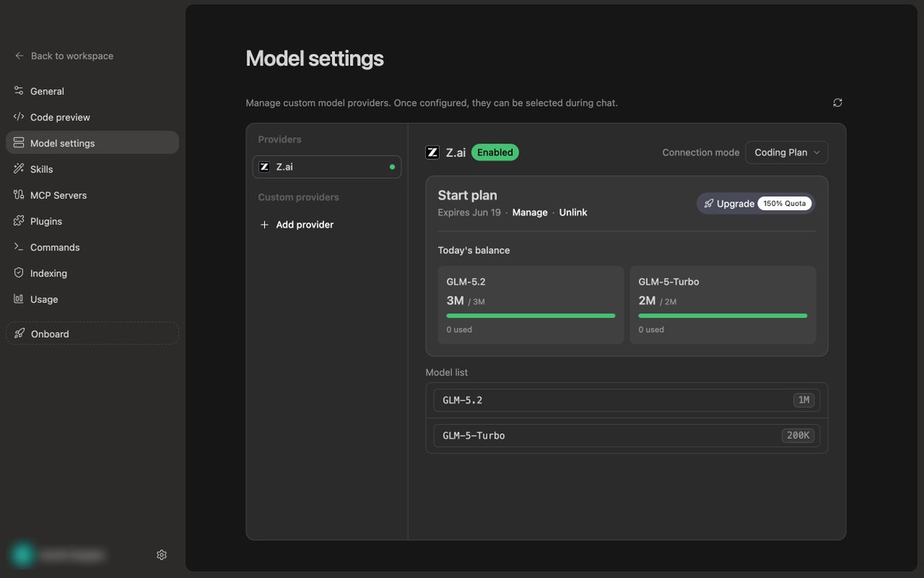Click the Plugins puzzle piece icon
The width and height of the screenshot is (924, 578).
(x=18, y=221)
